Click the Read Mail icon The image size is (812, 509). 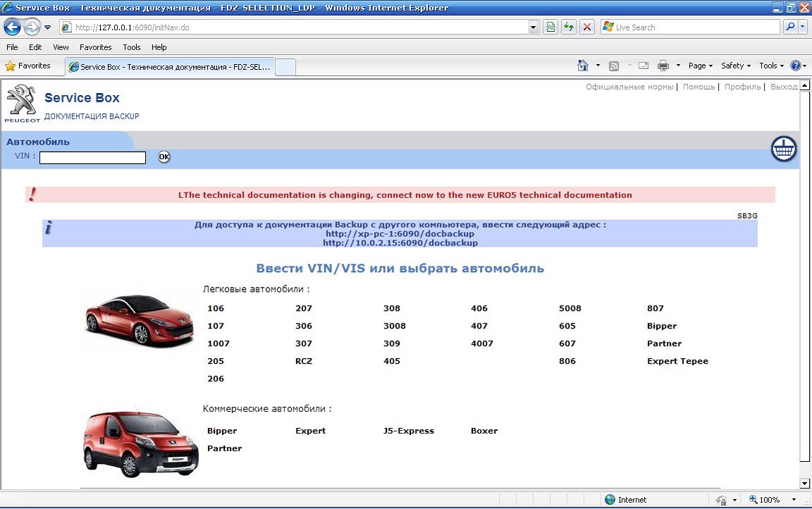coord(644,66)
